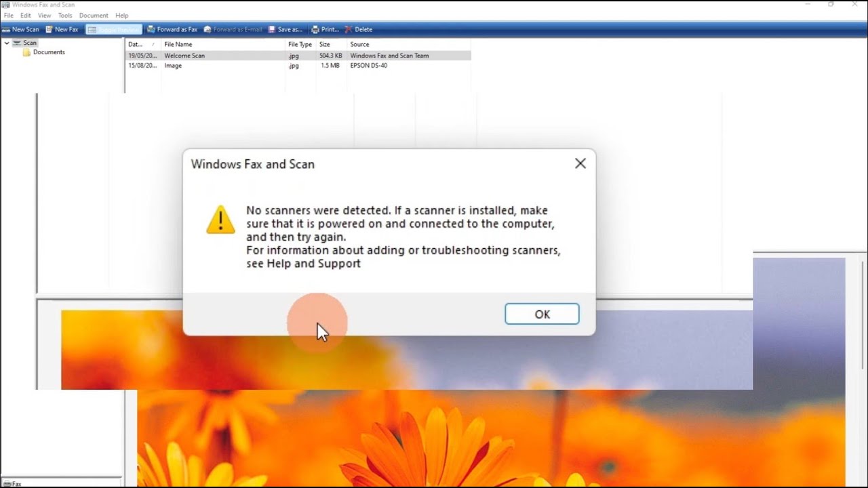This screenshot has height=488, width=868.
Task: Select the Image file row
Action: [x=298, y=66]
